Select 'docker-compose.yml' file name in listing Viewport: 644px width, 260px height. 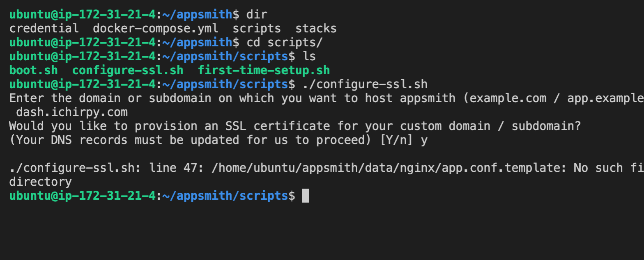click(156, 29)
